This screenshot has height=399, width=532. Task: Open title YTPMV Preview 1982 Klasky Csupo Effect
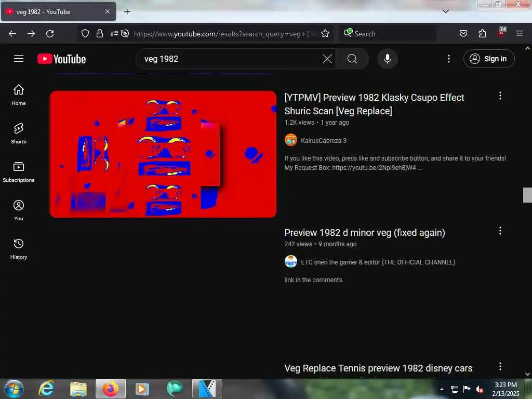(374, 104)
